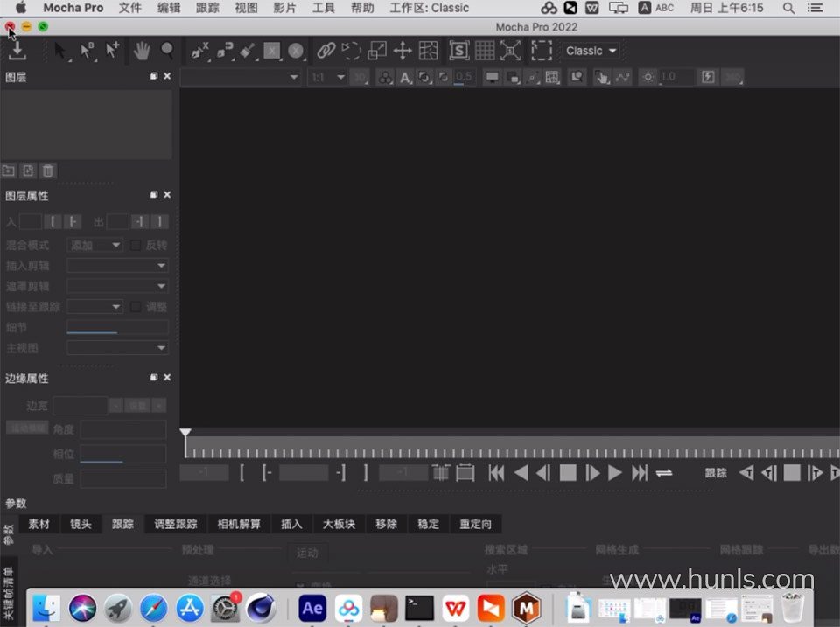Click the new layer group folder icon
This screenshot has width=840, height=627.
coord(9,171)
